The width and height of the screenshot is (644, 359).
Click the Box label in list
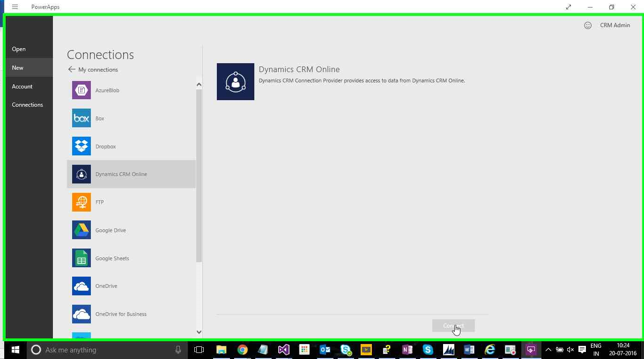click(x=100, y=118)
